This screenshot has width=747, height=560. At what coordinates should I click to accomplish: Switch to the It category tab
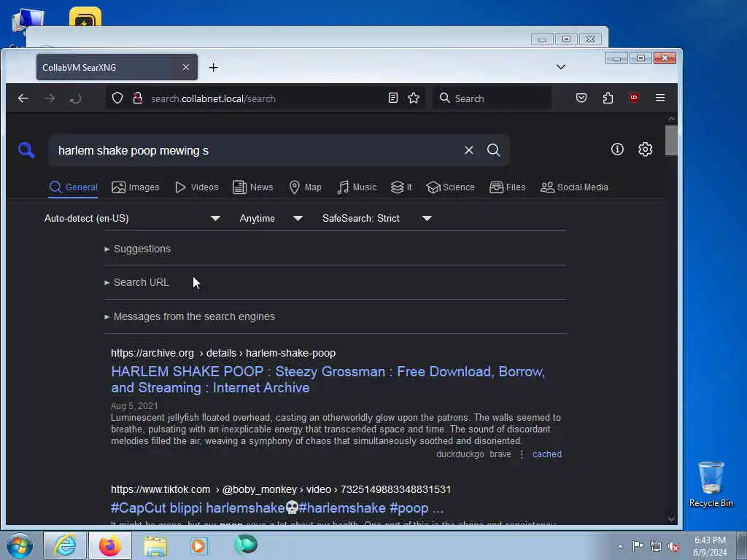(x=401, y=187)
